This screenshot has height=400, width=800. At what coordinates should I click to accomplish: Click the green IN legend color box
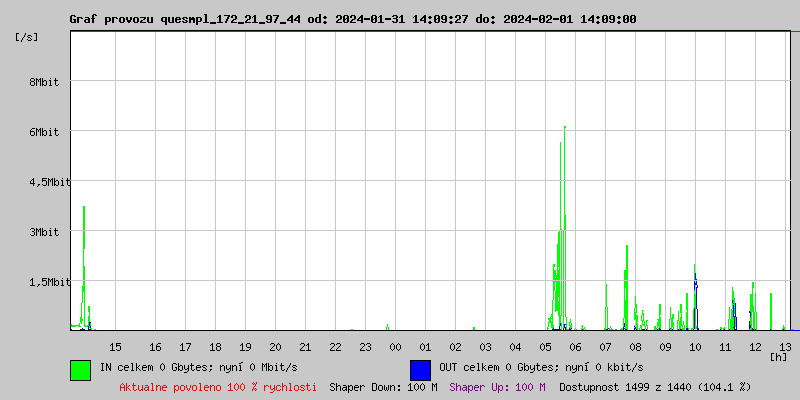click(80, 369)
